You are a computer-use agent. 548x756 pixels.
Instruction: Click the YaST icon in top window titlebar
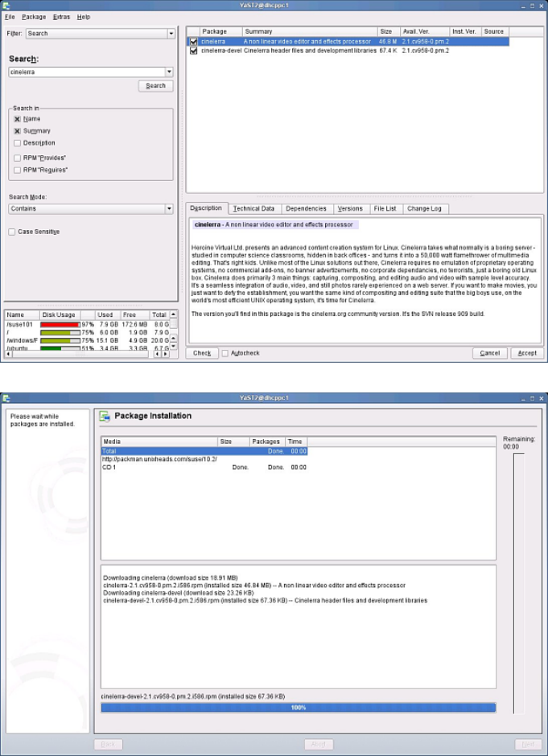[6, 6]
